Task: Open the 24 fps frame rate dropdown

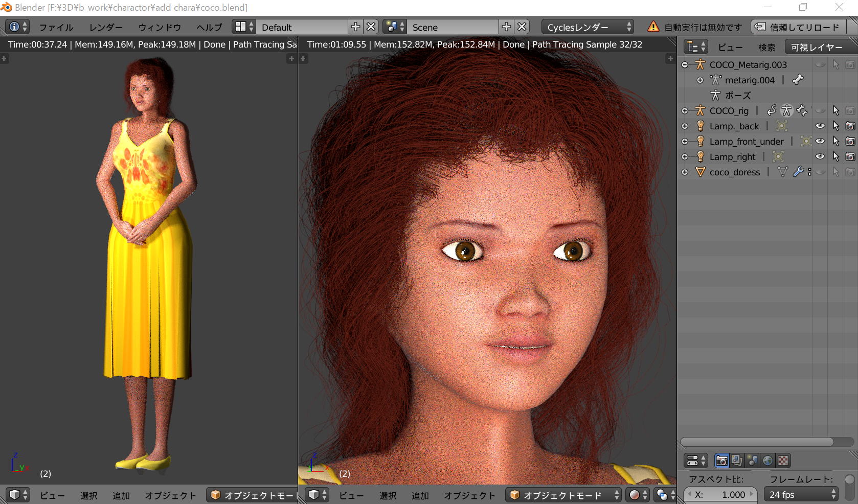Action: (x=802, y=494)
